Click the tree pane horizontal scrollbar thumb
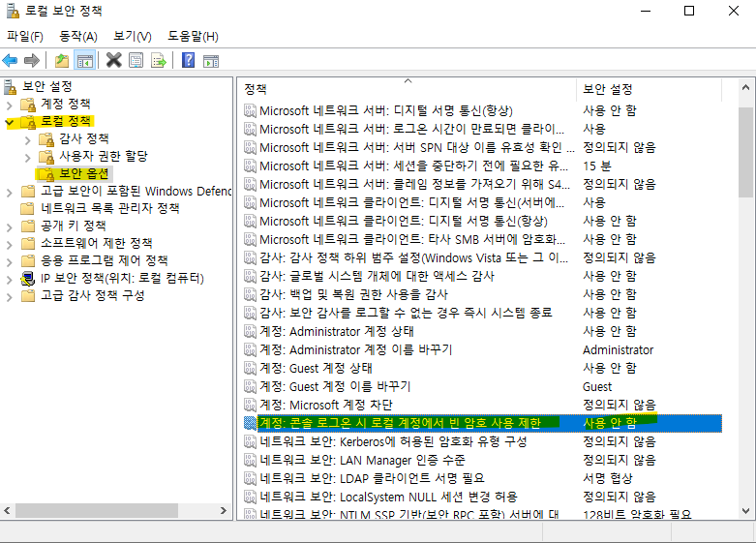 pos(97,510)
